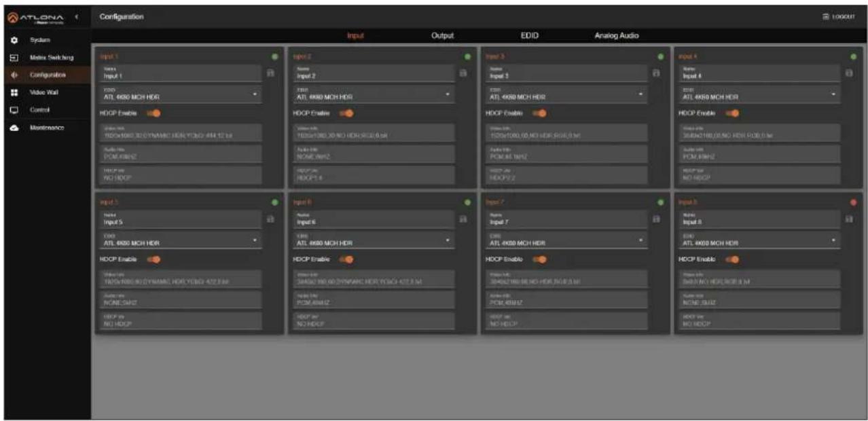This screenshot has height=421, width=868.
Task: Save the Input 5 name field
Action: pyautogui.click(x=272, y=219)
